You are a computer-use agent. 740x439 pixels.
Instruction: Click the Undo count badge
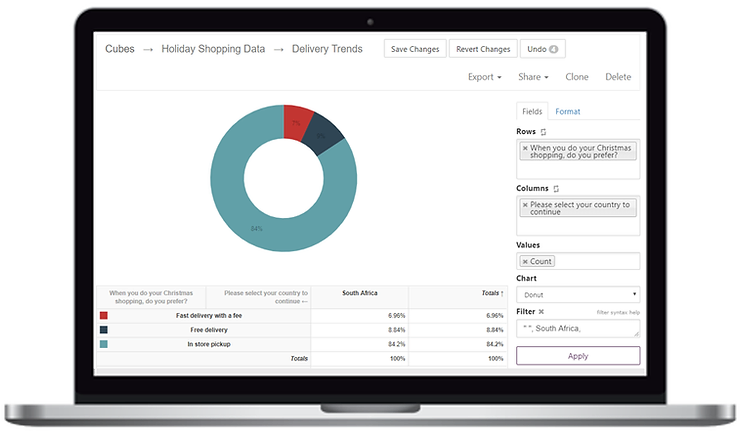(x=553, y=48)
